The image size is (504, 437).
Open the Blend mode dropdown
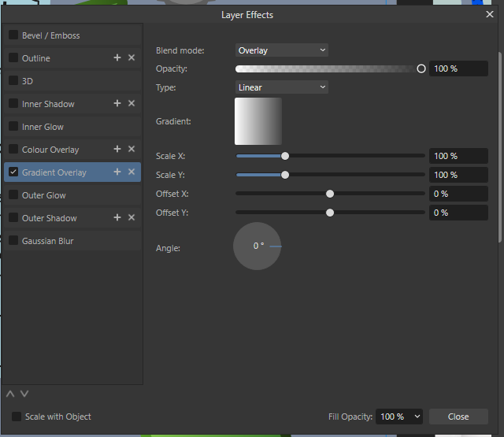tap(282, 50)
